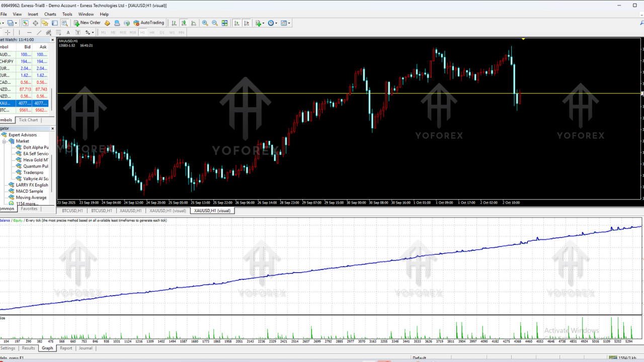Viewport: 644px width, 362px height.
Task: Open the chart Templates dropdown
Action: tap(285, 23)
